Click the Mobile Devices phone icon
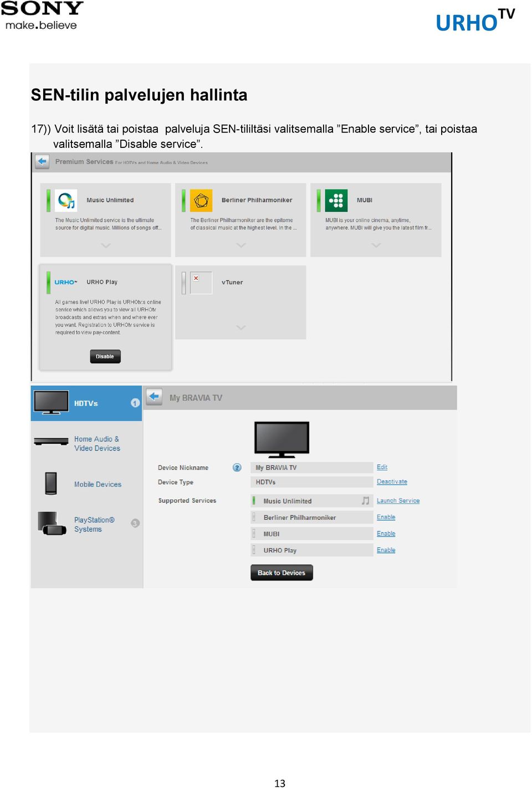This screenshot has height=788, width=532. [x=51, y=483]
